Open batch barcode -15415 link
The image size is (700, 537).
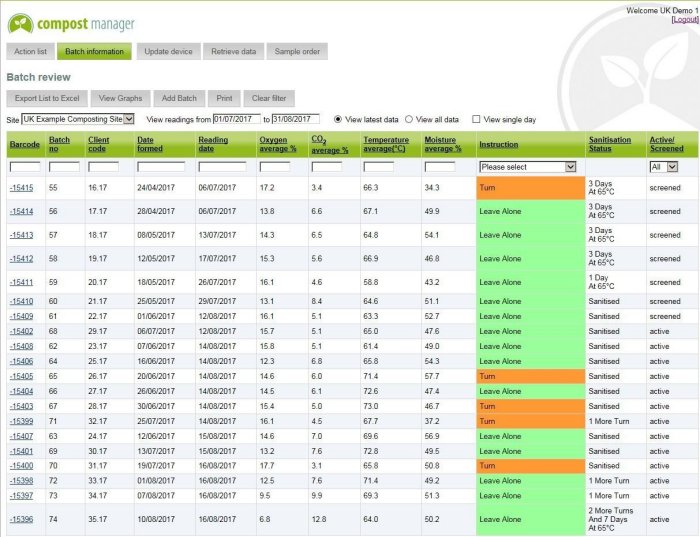pyautogui.click(x=22, y=188)
